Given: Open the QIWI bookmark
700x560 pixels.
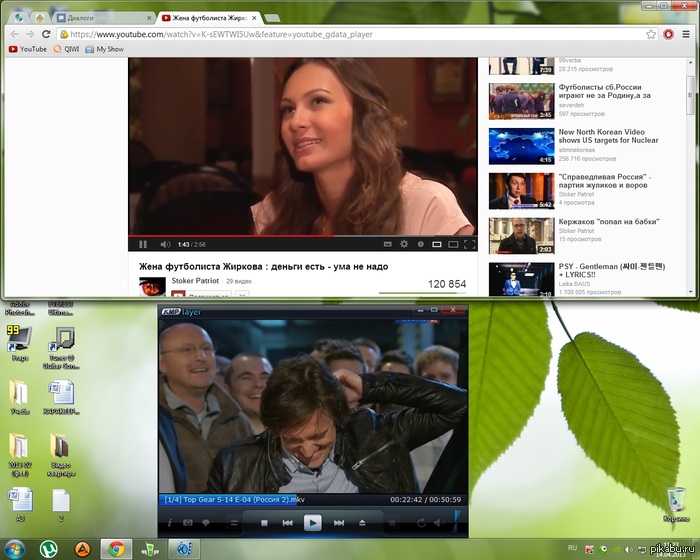Looking at the screenshot, I should point(66,49).
